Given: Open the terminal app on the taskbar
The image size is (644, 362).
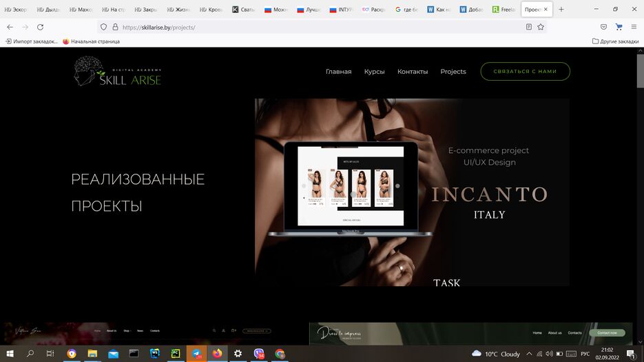Looking at the screenshot, I should point(134,354).
